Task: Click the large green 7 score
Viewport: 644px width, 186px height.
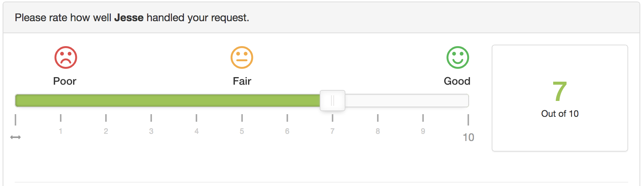Action: pos(560,91)
